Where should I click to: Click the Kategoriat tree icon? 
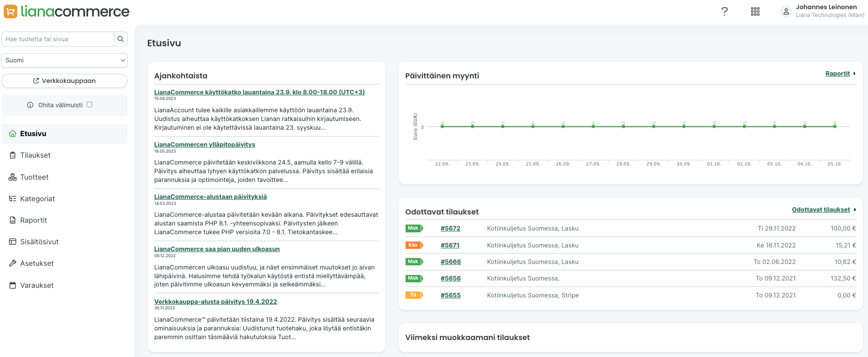pyautogui.click(x=13, y=199)
